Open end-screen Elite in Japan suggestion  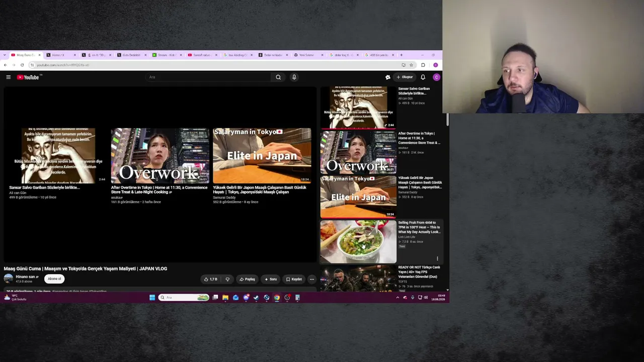262,155
